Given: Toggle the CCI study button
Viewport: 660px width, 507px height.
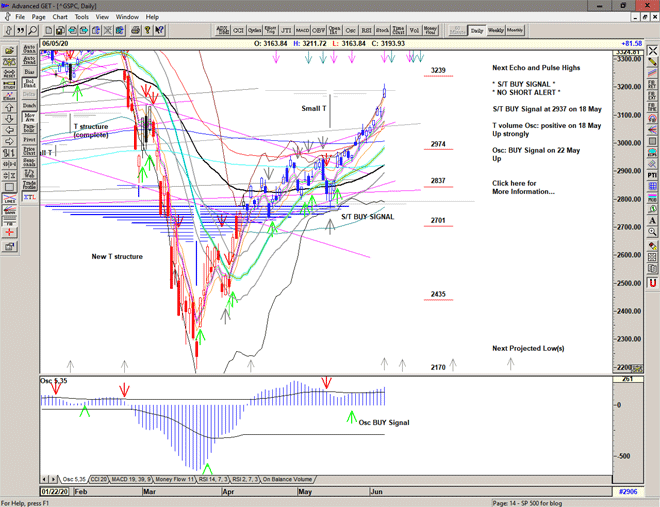Looking at the screenshot, I should pos(238,30).
